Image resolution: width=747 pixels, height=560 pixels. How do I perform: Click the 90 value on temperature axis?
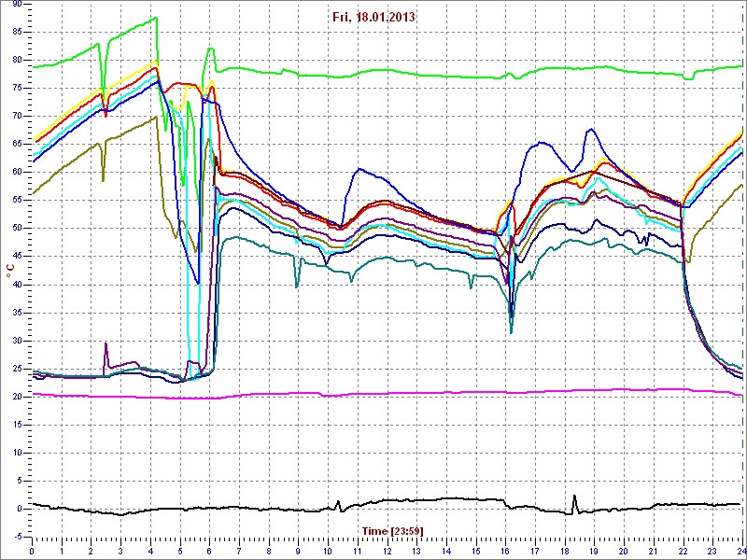coord(16,4)
